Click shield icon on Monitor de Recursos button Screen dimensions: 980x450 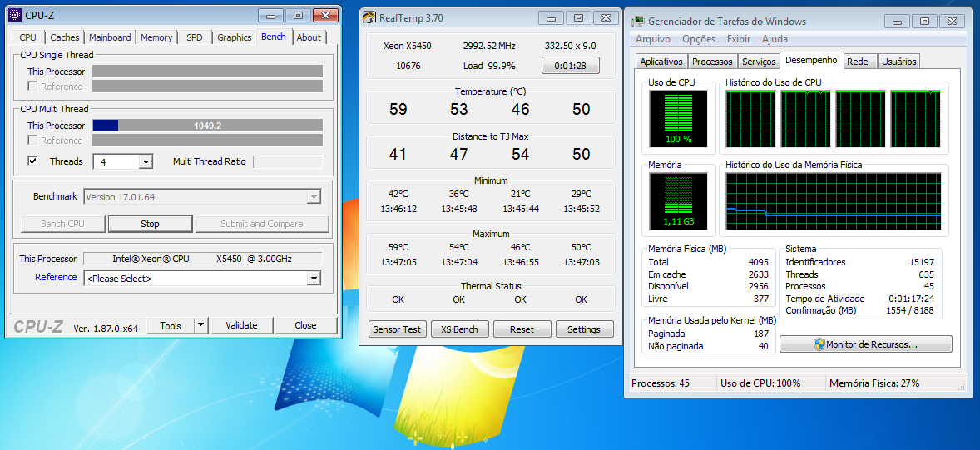[819, 344]
